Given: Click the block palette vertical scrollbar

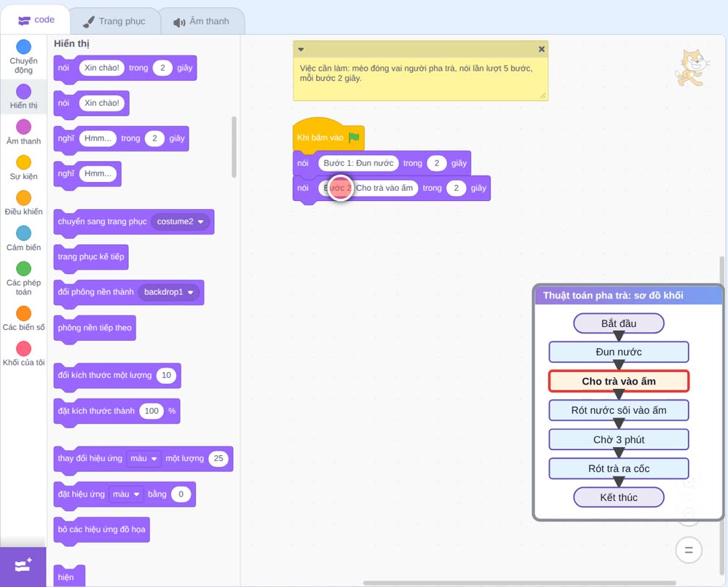Looking at the screenshot, I should (x=234, y=147).
